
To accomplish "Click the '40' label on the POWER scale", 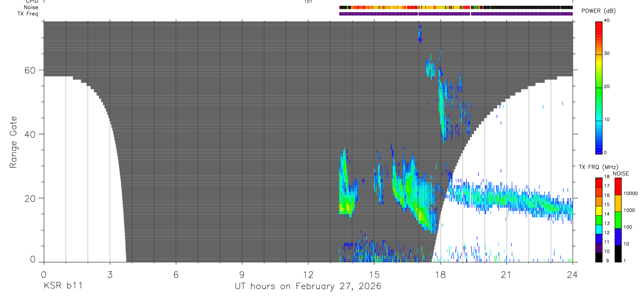I will coord(607,21).
